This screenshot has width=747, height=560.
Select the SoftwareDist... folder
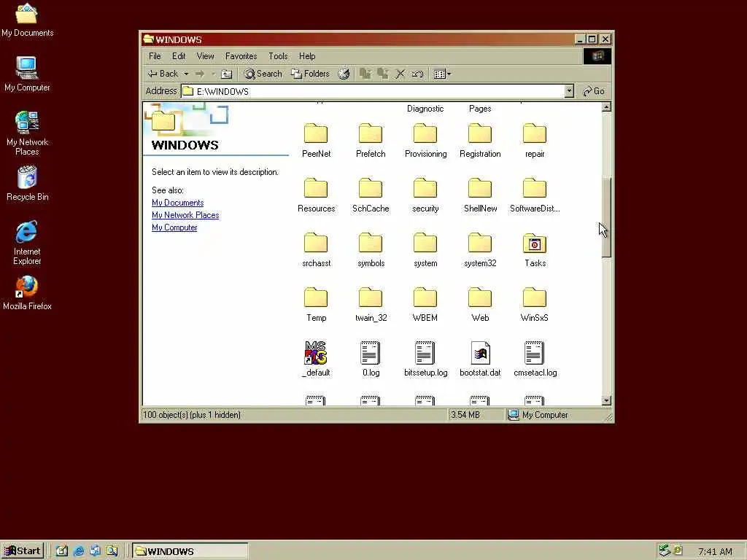tap(535, 195)
